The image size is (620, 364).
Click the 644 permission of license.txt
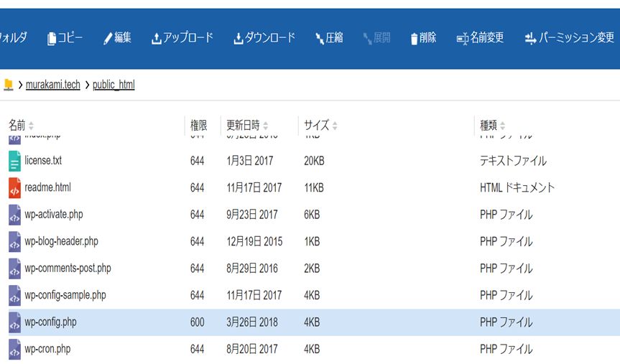(198, 161)
